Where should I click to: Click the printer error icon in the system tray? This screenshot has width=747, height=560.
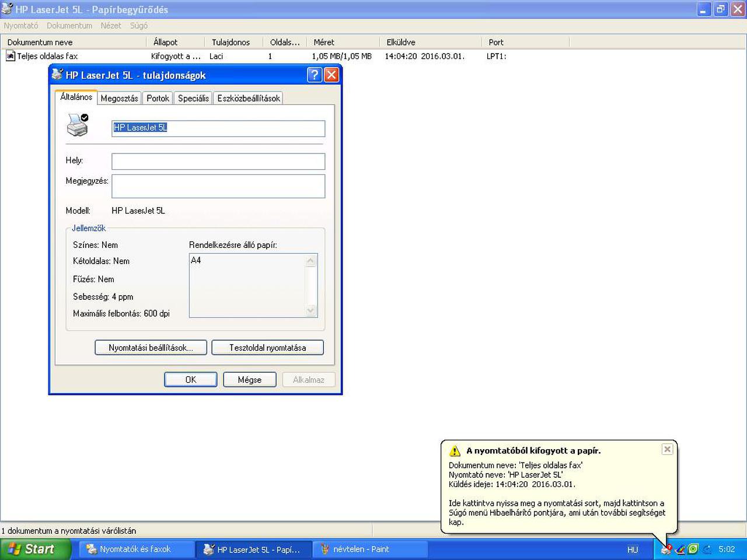point(666,549)
